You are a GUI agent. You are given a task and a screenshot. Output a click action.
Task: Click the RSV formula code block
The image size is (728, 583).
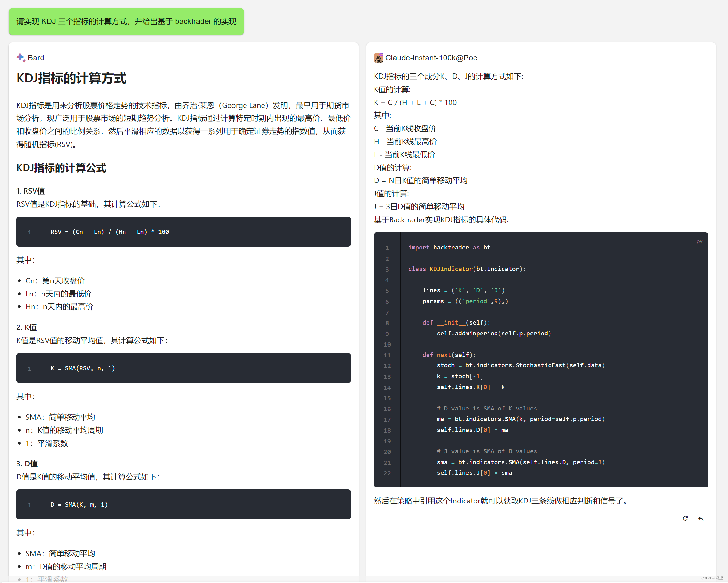point(183,232)
